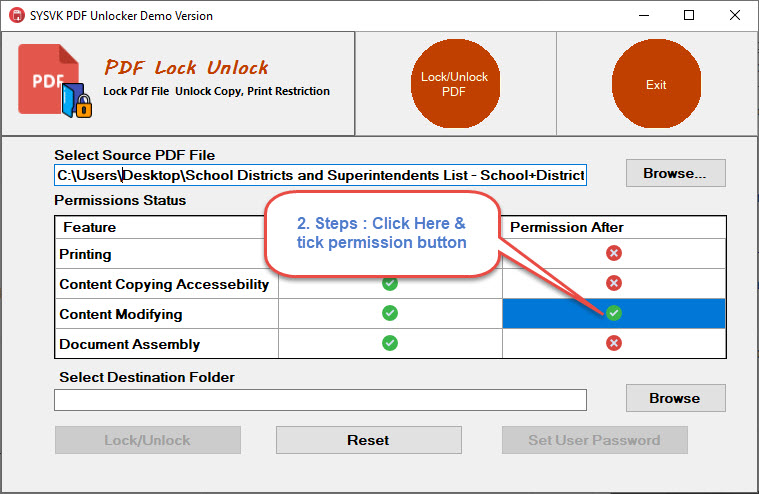Click Document Assembly current permission green tick
The width and height of the screenshot is (759, 494).
390,343
